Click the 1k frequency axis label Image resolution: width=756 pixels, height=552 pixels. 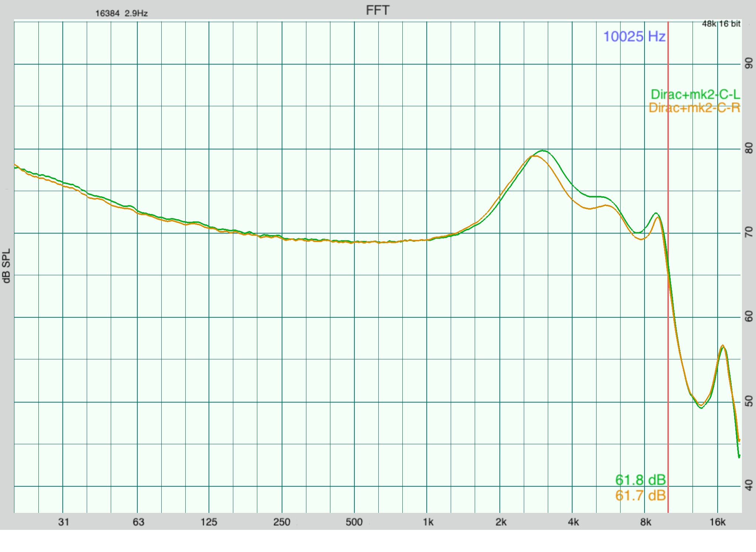(x=428, y=522)
